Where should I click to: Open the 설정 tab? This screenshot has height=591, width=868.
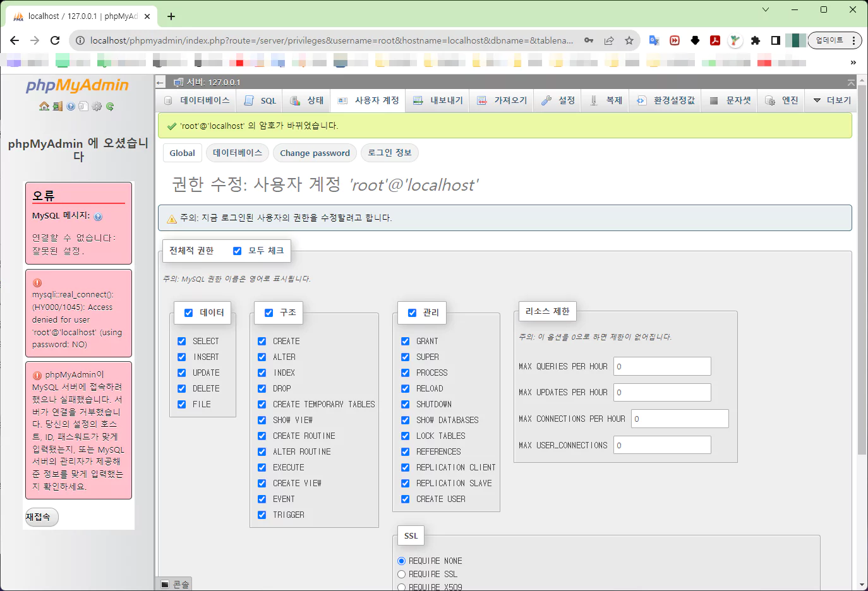[558, 100]
